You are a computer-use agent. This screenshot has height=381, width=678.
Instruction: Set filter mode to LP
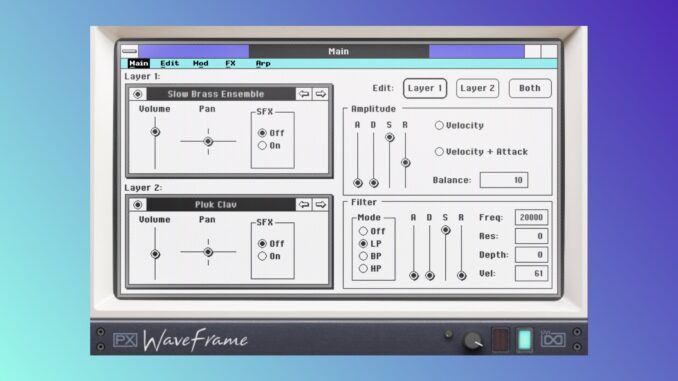click(371, 243)
